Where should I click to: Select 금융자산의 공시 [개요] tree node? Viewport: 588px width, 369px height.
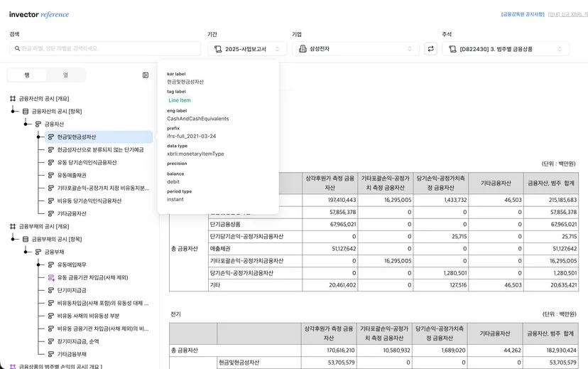[44, 99]
